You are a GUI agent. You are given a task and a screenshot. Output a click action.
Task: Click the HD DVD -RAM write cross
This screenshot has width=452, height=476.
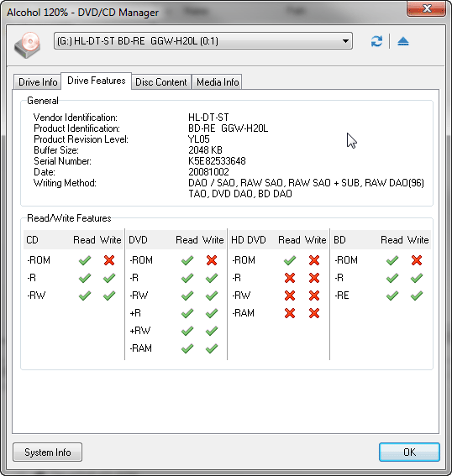pyautogui.click(x=314, y=313)
